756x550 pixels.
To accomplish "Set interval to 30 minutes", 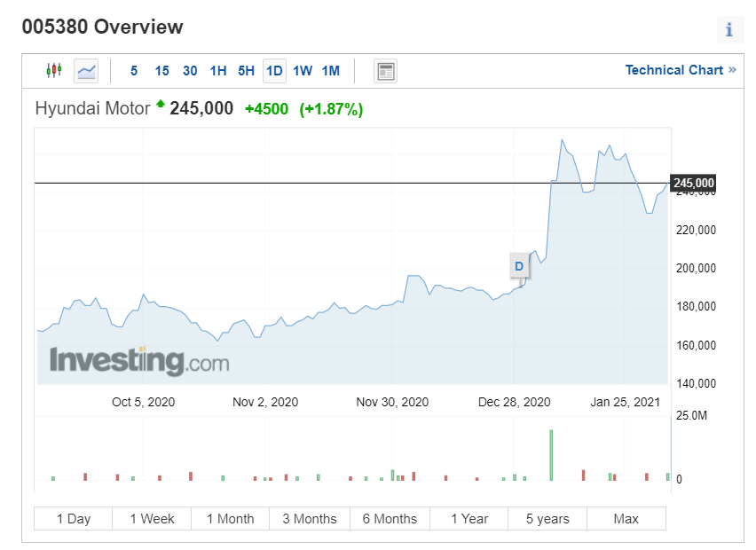I will (x=190, y=71).
